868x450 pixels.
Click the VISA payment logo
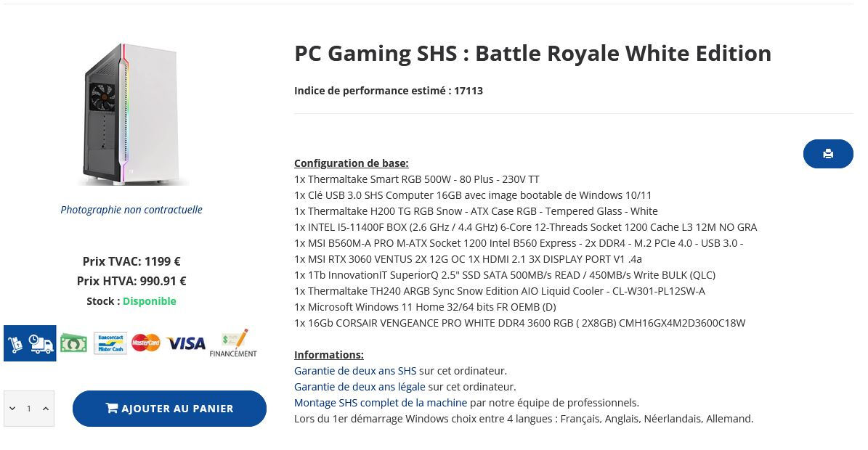186,343
